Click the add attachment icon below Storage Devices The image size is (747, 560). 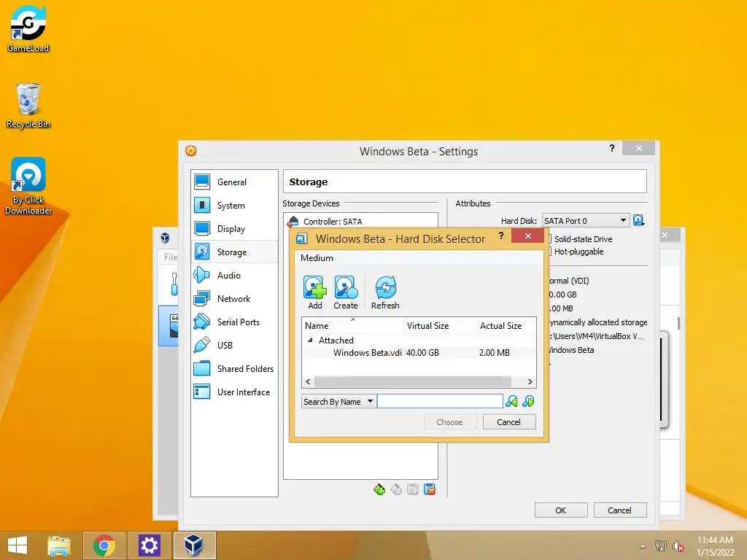tap(413, 489)
